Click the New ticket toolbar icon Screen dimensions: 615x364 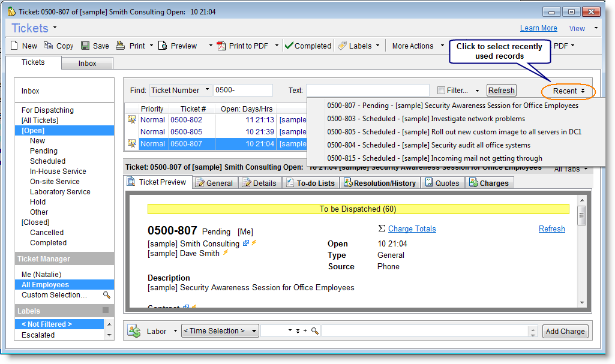click(x=15, y=46)
